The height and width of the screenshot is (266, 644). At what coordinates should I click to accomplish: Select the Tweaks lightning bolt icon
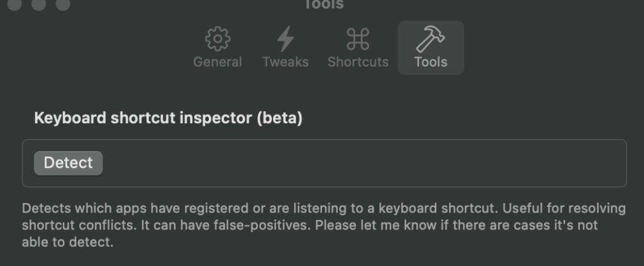pyautogui.click(x=286, y=38)
